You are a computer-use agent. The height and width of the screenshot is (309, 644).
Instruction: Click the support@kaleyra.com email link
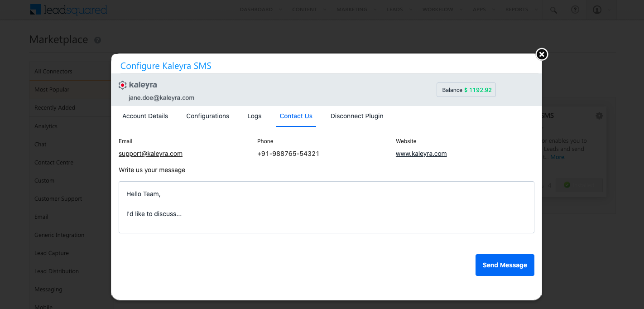(x=150, y=154)
